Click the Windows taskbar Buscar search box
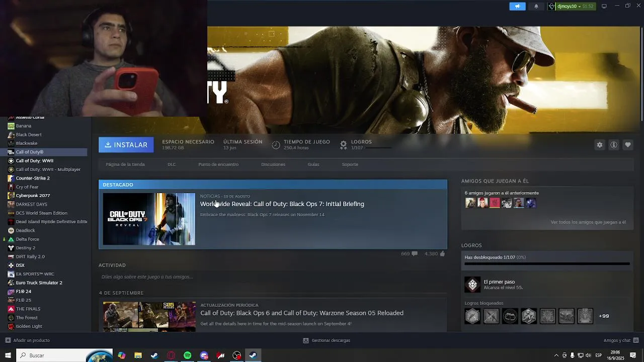The height and width of the screenshot is (362, 644). coord(65,355)
